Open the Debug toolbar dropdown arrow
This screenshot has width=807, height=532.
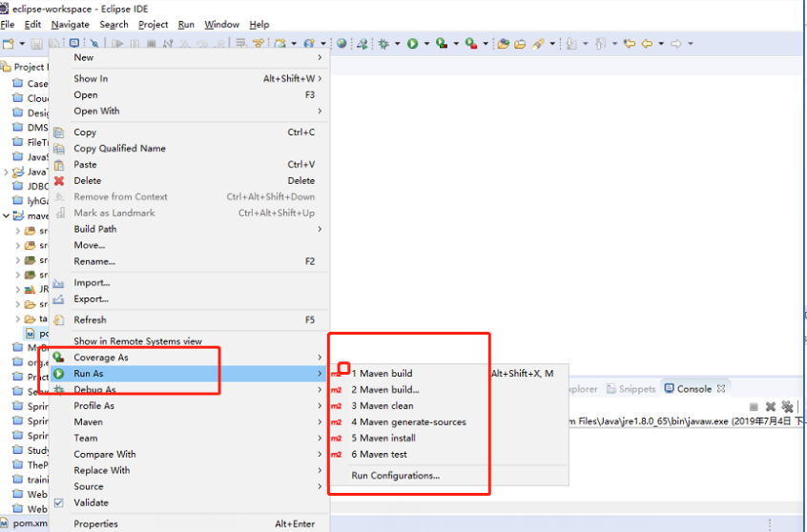pyautogui.click(x=398, y=44)
